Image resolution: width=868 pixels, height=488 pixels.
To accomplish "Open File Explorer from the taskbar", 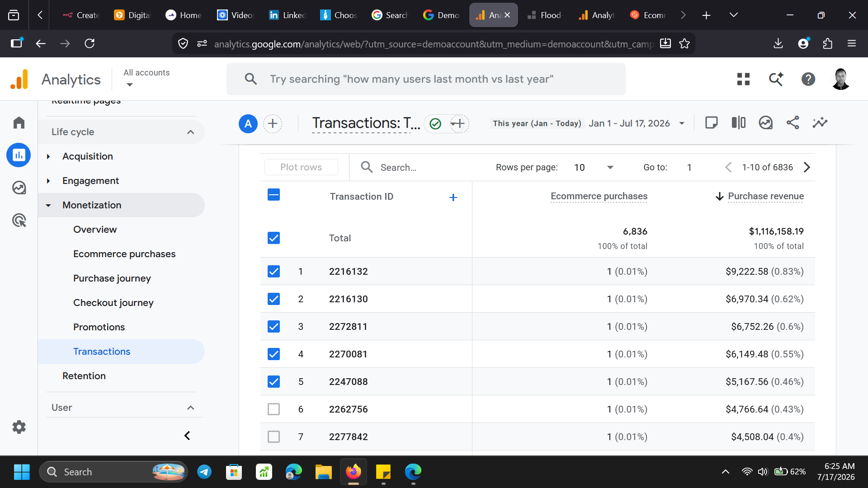I will point(323,472).
